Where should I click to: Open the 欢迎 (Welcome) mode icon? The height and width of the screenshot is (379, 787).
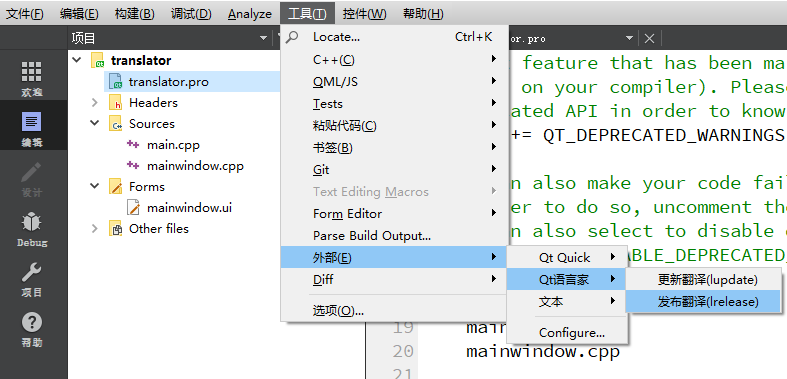[x=32, y=72]
